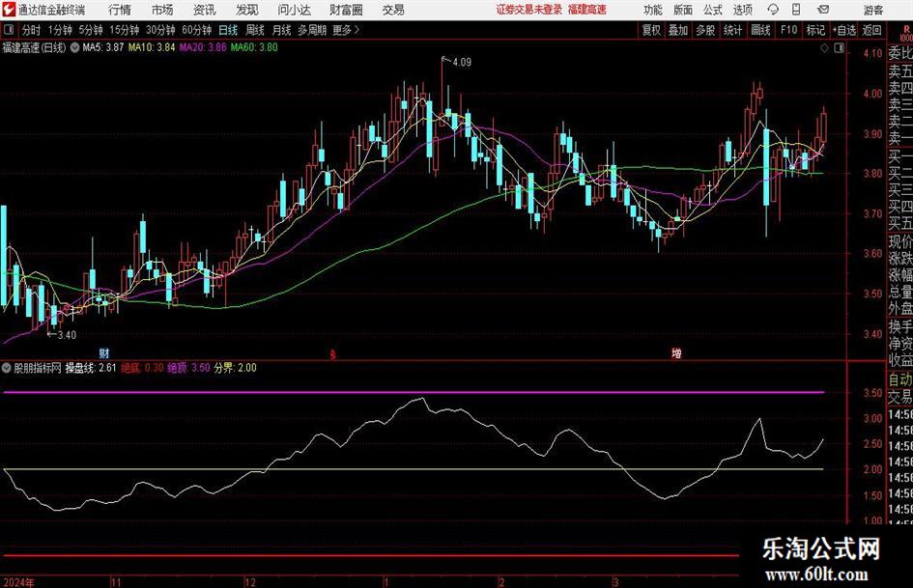The width and height of the screenshot is (913, 588).
Task: Open the 资讯 menu
Action: (x=205, y=10)
